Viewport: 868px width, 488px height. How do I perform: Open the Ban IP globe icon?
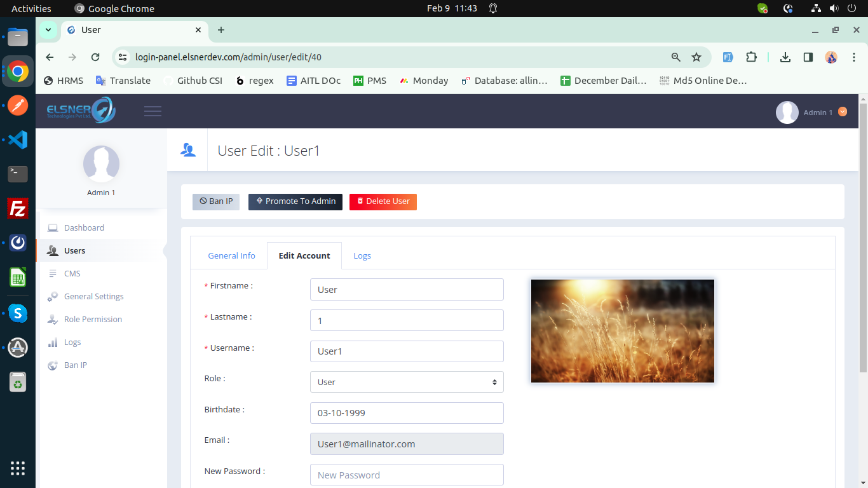[x=53, y=365]
